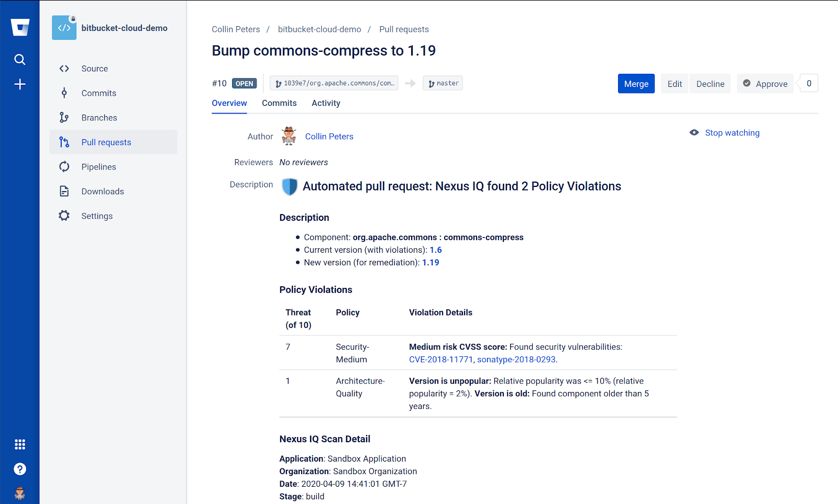Screen dimensions: 838x504
Task: Open the help question mark icon
Action: (19, 469)
